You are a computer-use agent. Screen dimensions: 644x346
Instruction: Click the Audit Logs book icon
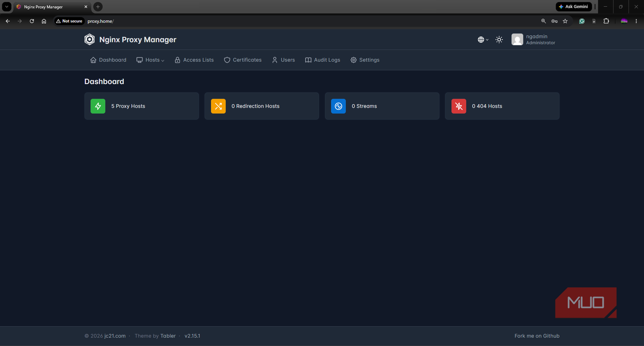(308, 60)
